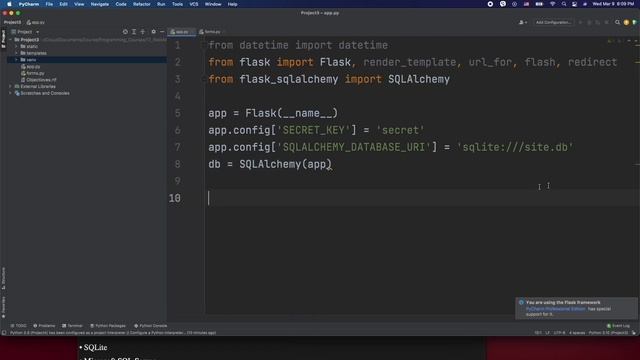Open the File menu
640x360 pixels.
pos(49,4)
